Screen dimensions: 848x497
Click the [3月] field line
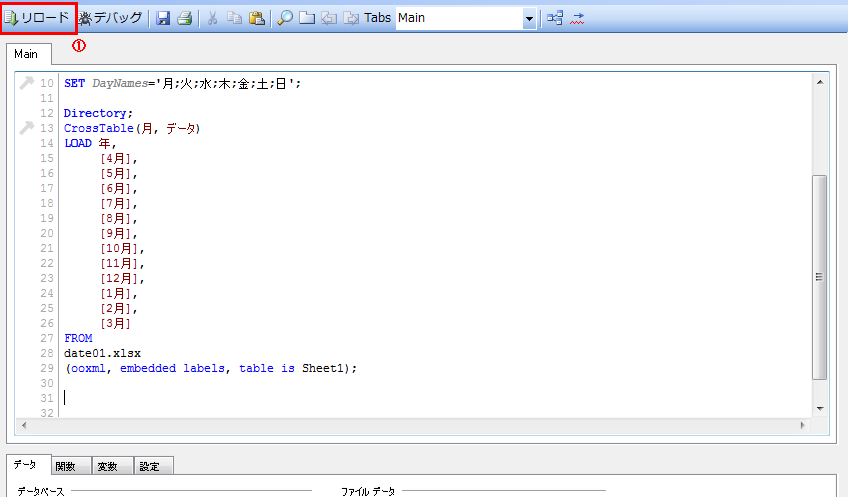[116, 323]
